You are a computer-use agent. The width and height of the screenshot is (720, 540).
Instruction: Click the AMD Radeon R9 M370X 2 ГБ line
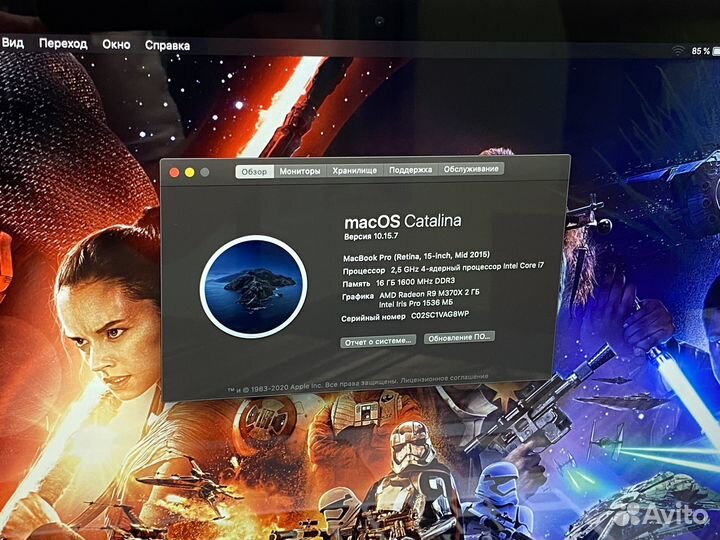coord(429,293)
